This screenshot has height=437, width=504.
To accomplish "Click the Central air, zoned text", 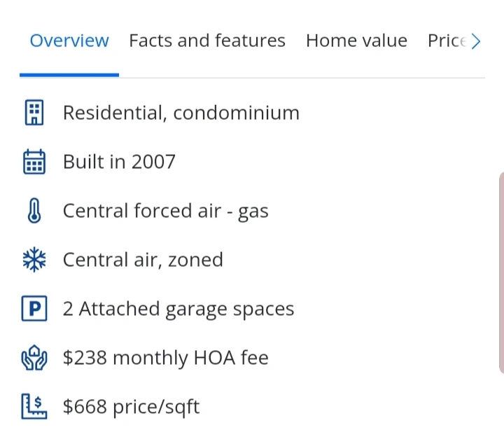I will tap(143, 260).
